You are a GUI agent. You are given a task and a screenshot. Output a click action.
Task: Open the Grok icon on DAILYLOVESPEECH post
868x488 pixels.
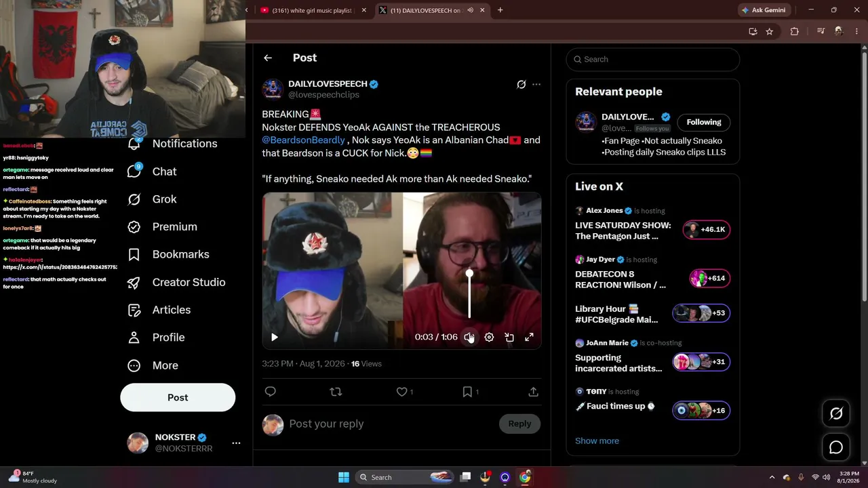coord(521,85)
